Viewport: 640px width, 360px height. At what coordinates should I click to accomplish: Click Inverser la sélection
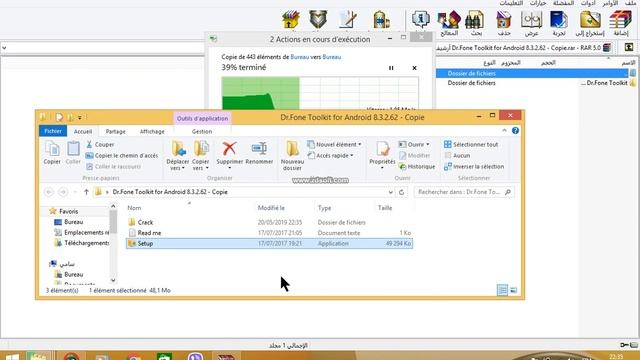tap(474, 167)
